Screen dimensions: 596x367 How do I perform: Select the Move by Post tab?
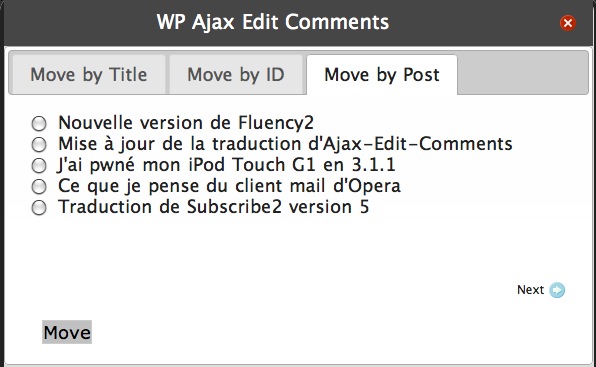pyautogui.click(x=382, y=74)
